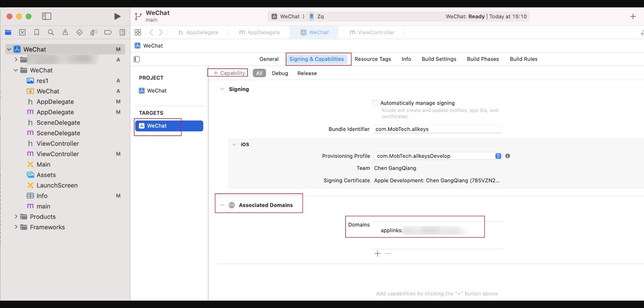Open the Test navigator diamond icon

coord(79,33)
